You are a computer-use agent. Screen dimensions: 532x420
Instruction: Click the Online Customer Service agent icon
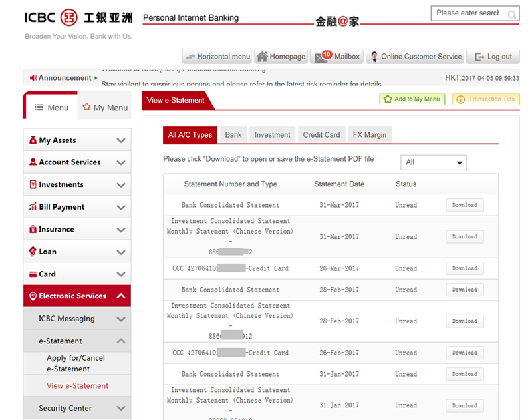[x=374, y=57]
